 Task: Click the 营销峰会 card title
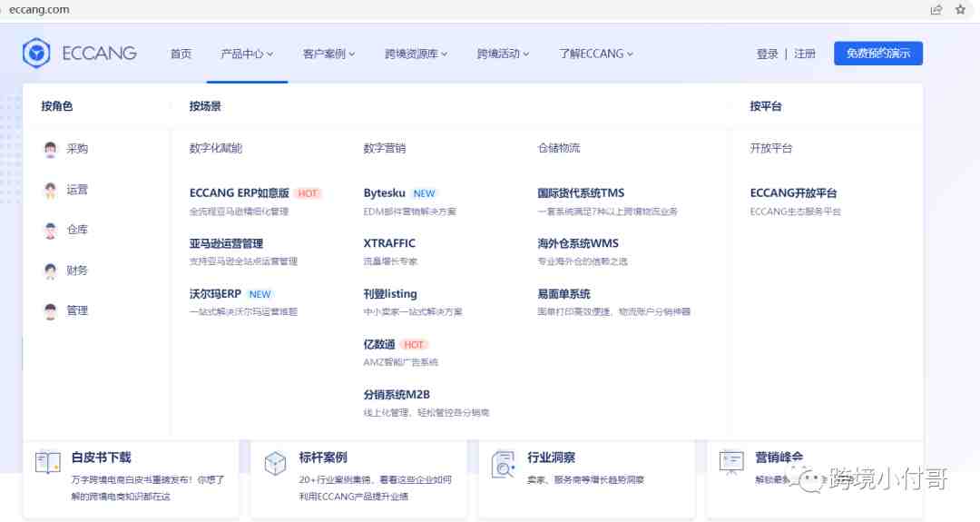(x=779, y=458)
